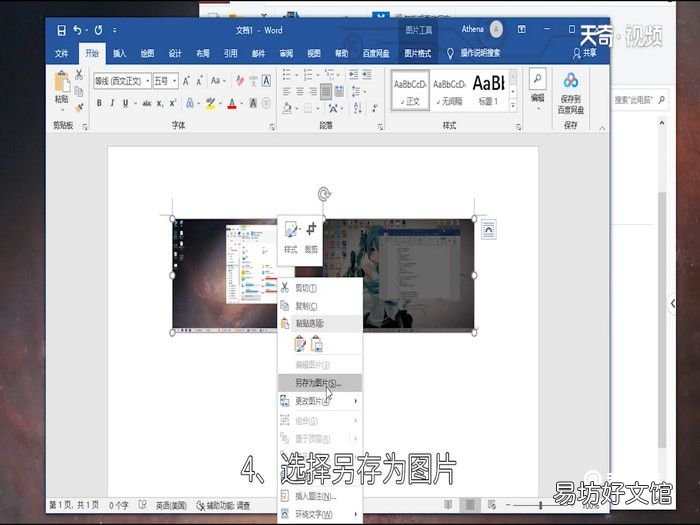Paste as picture using the second paste option icon
Viewport: 700px width, 525px height.
coord(317,344)
